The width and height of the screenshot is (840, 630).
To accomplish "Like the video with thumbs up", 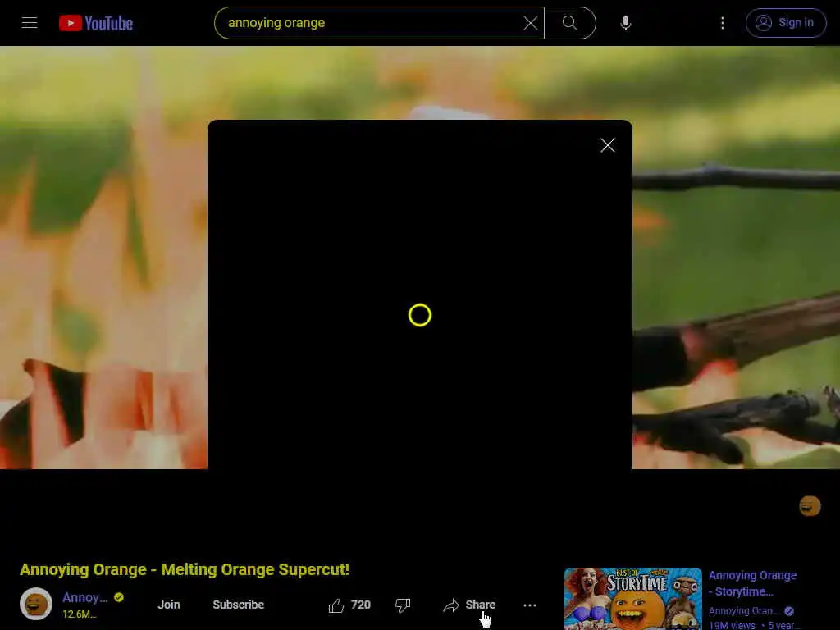I will click(349, 605).
